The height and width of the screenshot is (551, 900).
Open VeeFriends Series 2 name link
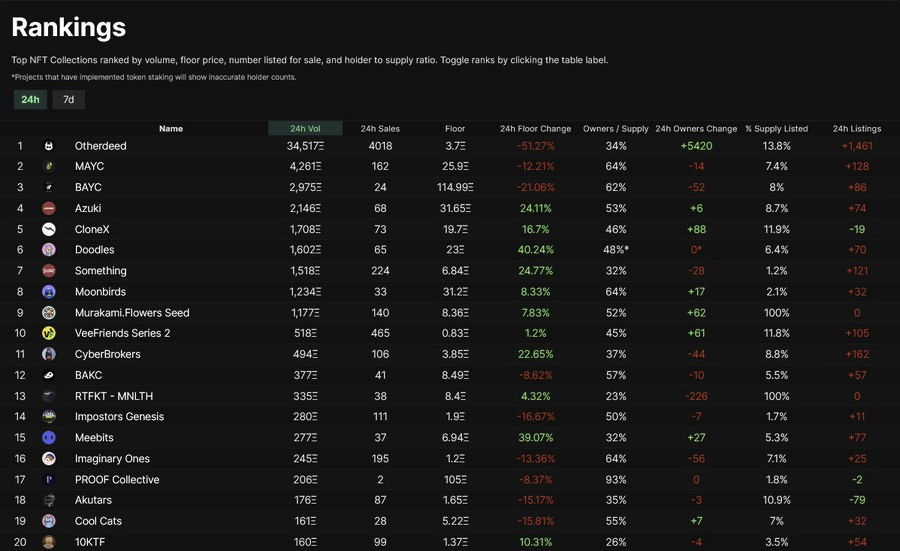coord(122,333)
